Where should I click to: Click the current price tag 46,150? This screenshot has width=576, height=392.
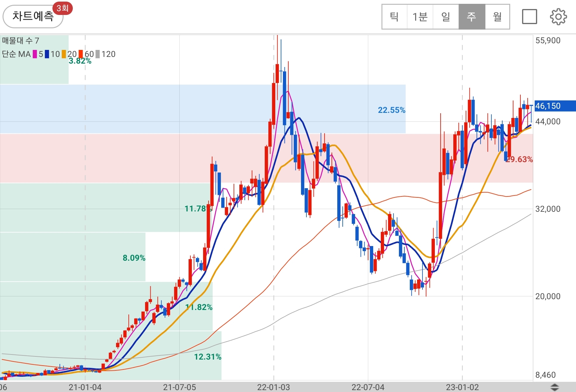click(555, 106)
